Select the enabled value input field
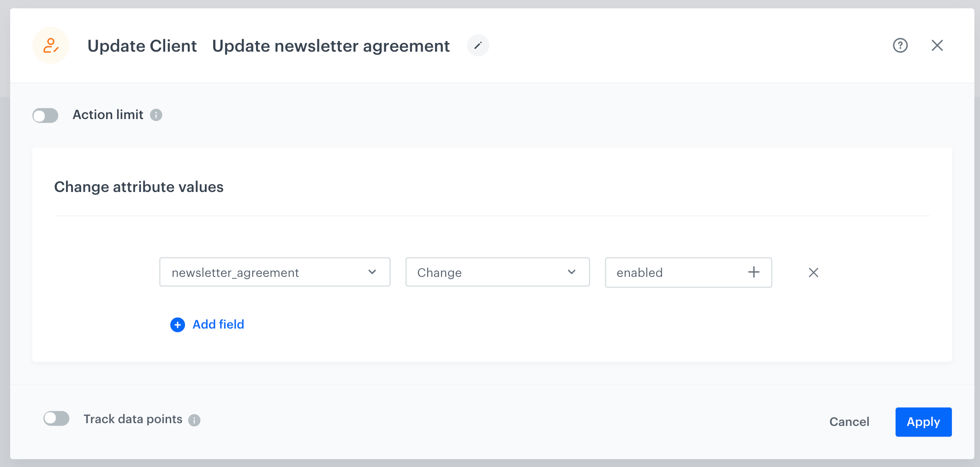Viewport: 980px width, 467px height. click(669, 272)
